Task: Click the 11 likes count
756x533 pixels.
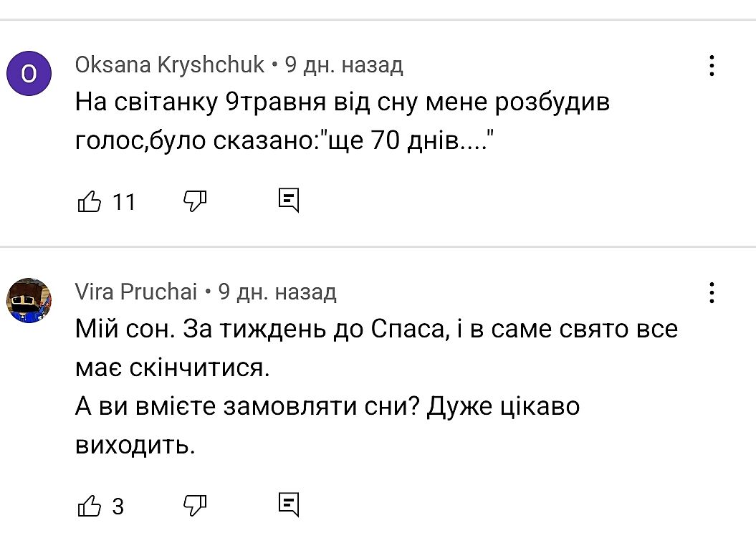Action: (124, 203)
